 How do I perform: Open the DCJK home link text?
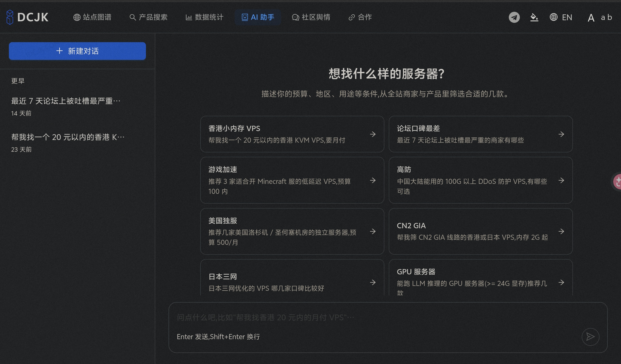click(33, 17)
